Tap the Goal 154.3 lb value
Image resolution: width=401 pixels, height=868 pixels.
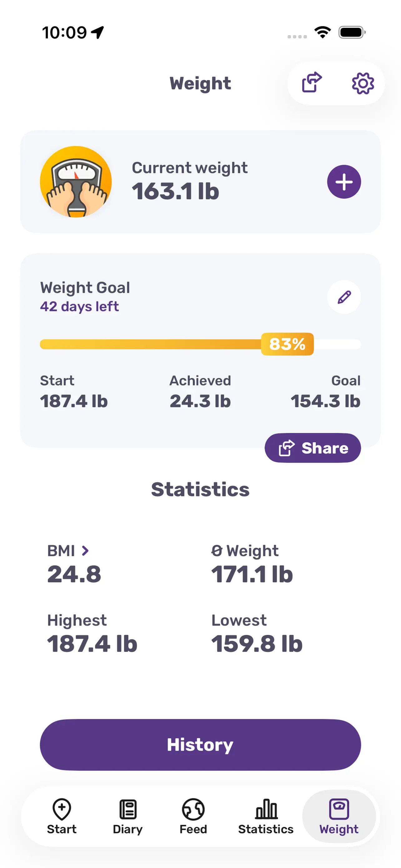pyautogui.click(x=326, y=401)
